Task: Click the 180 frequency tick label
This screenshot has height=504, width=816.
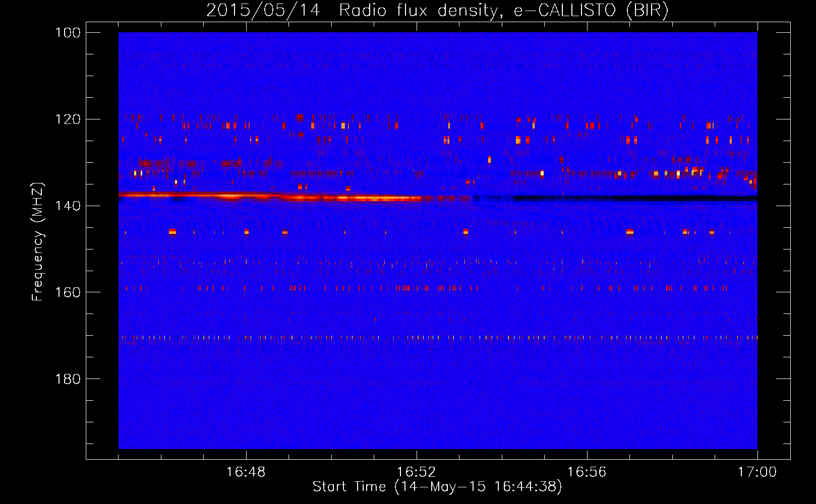Action: tap(68, 379)
